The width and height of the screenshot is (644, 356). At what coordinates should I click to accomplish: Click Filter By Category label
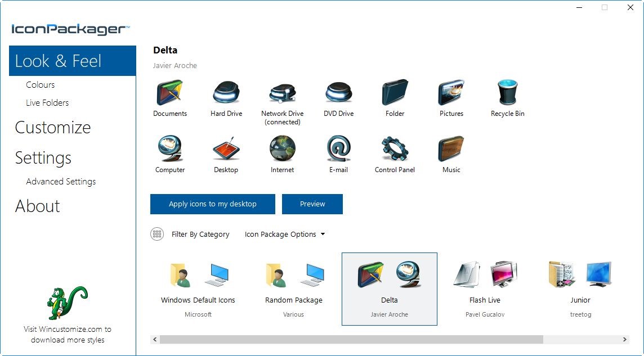(x=200, y=234)
